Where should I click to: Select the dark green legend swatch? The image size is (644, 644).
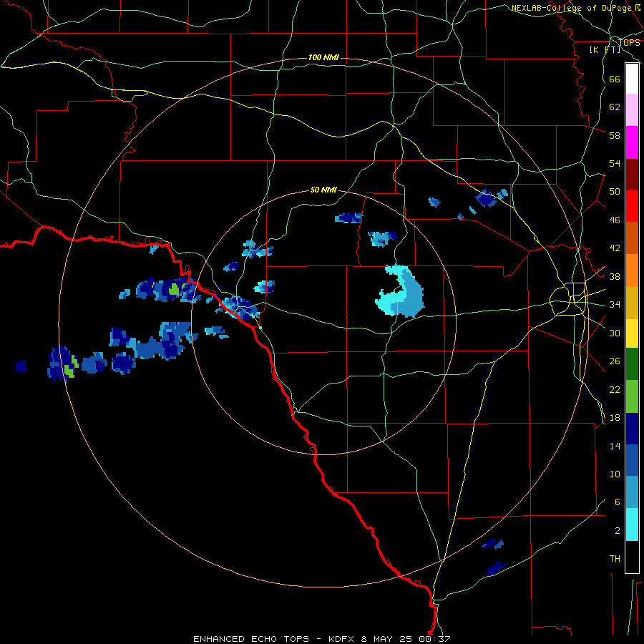[x=632, y=364]
